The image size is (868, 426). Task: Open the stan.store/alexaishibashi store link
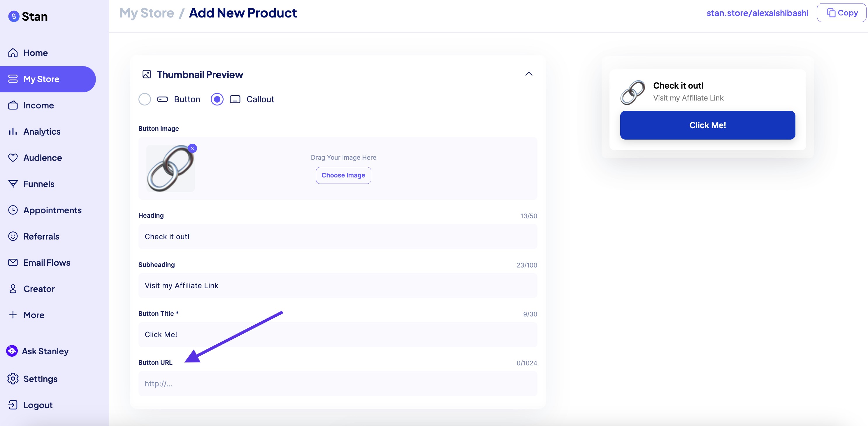pos(758,13)
